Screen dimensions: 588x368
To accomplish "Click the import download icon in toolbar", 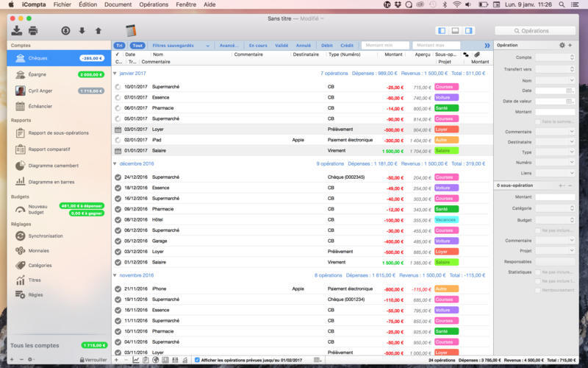I will pyautogui.click(x=16, y=30).
